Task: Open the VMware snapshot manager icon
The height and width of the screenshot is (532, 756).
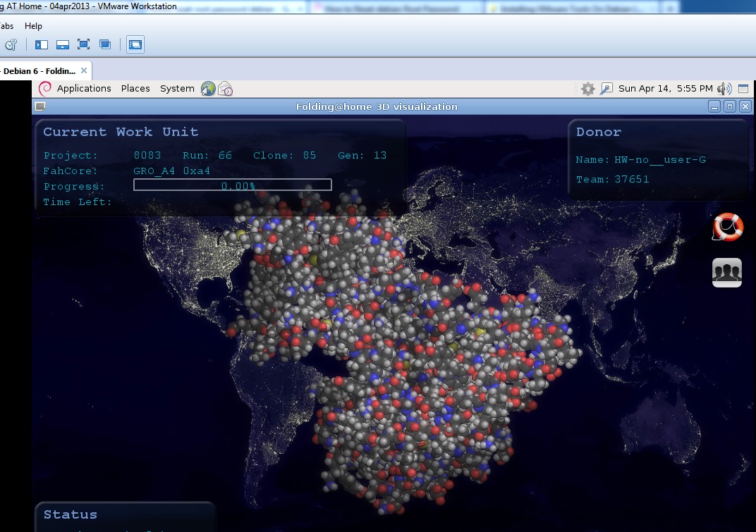Action: (x=11, y=45)
